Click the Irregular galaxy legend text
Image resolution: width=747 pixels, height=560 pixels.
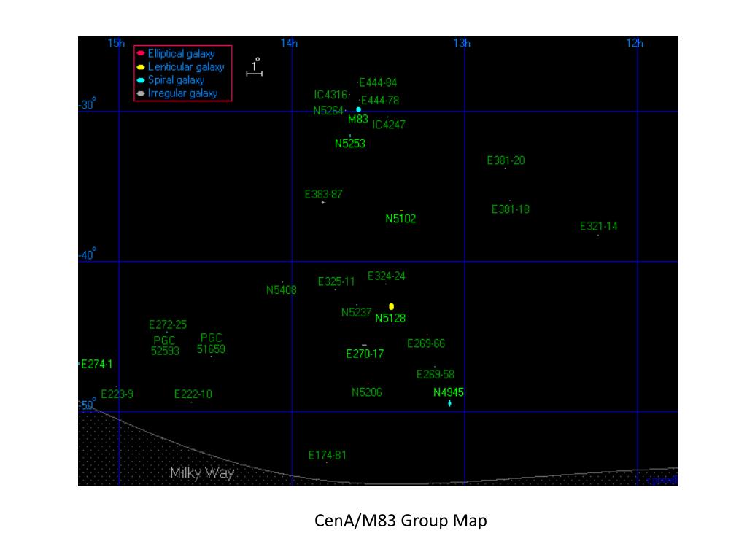[182, 93]
